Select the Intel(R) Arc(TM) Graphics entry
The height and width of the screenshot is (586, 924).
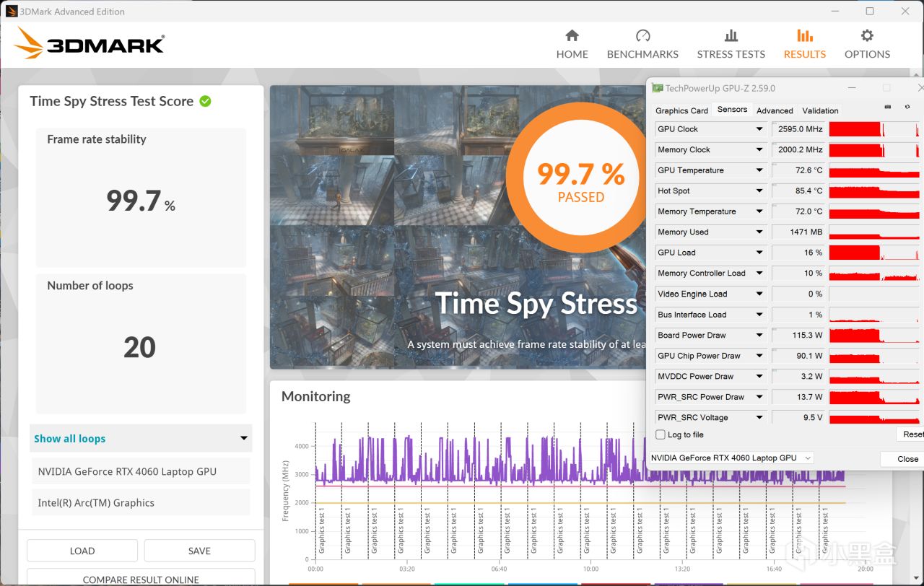[141, 502]
